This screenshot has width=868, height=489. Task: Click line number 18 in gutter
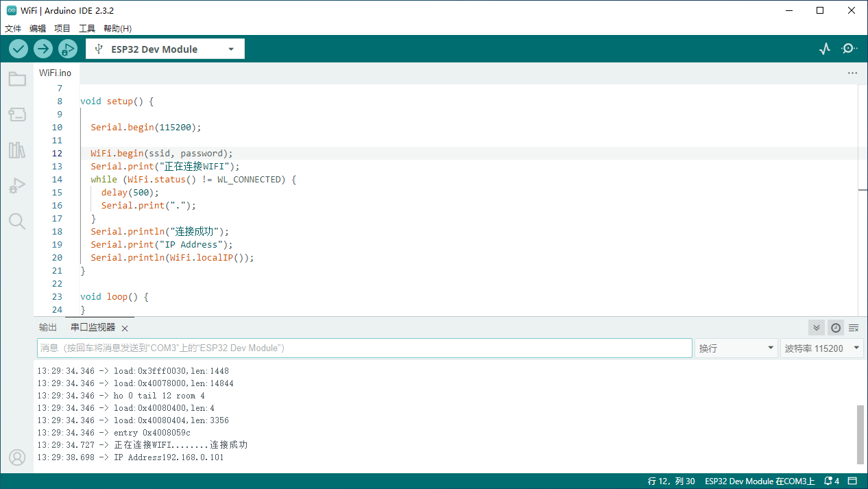(x=57, y=232)
